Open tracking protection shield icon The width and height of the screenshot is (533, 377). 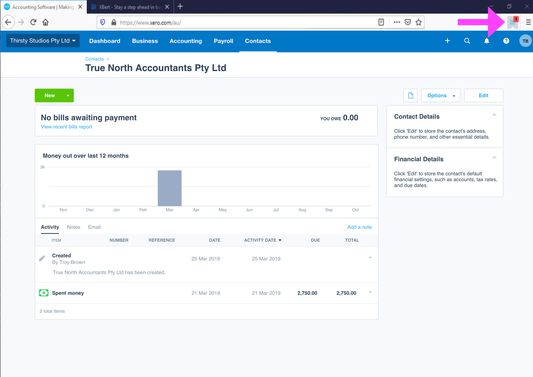tap(102, 22)
